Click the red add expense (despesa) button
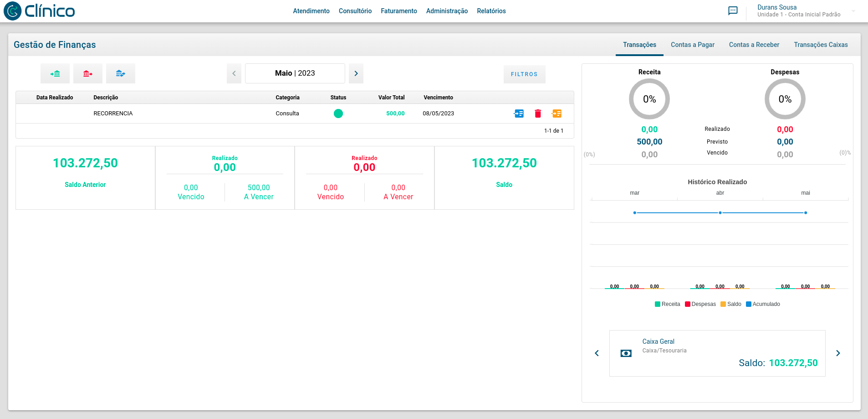The height and width of the screenshot is (419, 868). click(x=88, y=73)
